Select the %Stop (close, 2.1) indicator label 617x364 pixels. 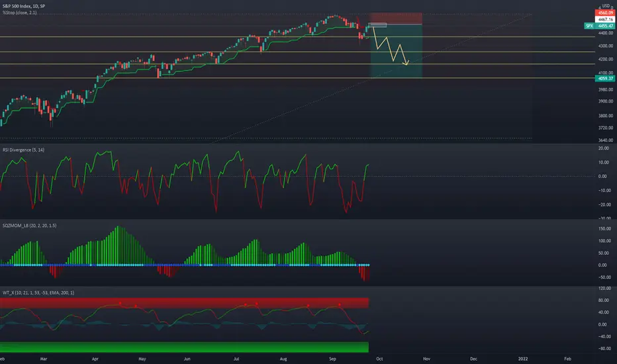[x=20, y=13]
